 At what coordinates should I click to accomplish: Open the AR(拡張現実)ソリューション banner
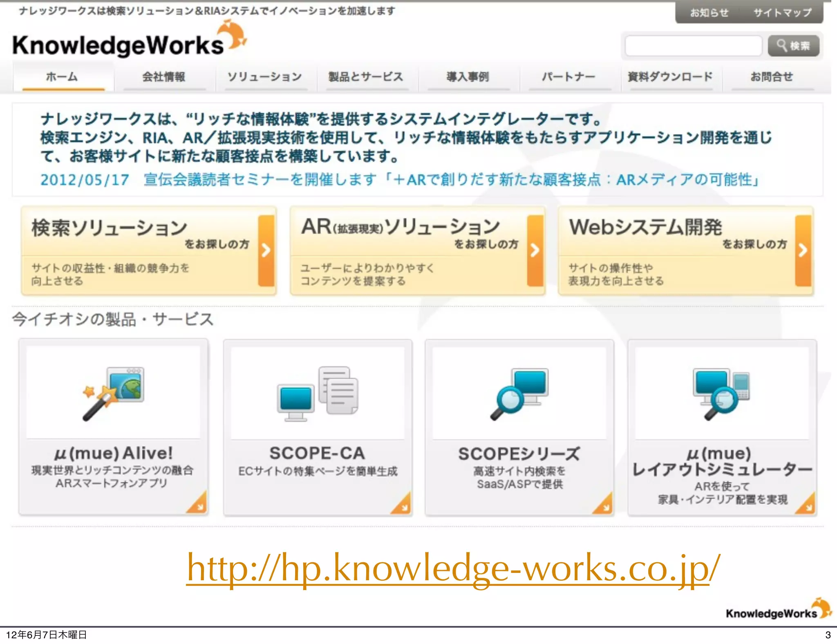418,250
